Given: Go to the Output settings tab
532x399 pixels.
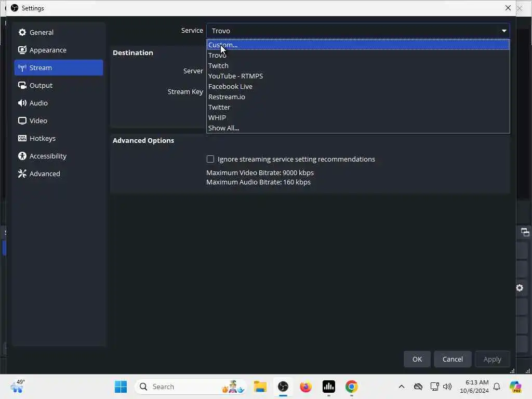Looking at the screenshot, I should (59, 86).
